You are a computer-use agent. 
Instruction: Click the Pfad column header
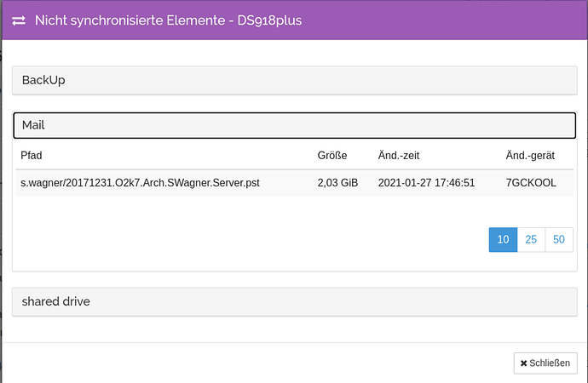[32, 156]
